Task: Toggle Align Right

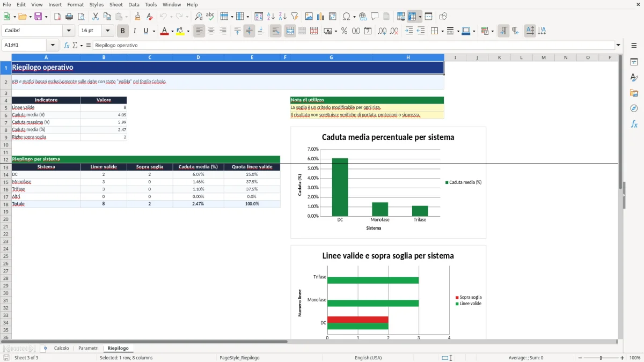Action: pos(223,31)
